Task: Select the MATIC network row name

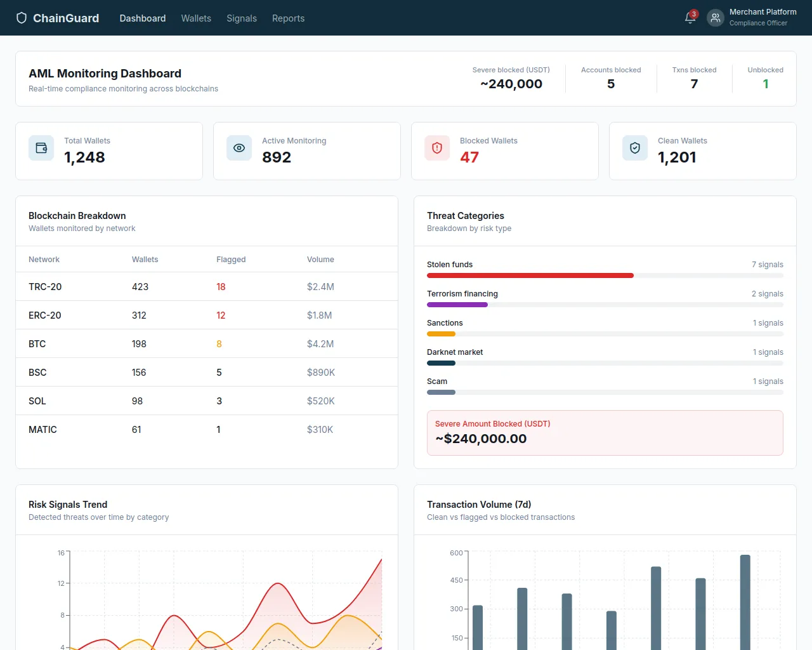Action: [x=43, y=430]
